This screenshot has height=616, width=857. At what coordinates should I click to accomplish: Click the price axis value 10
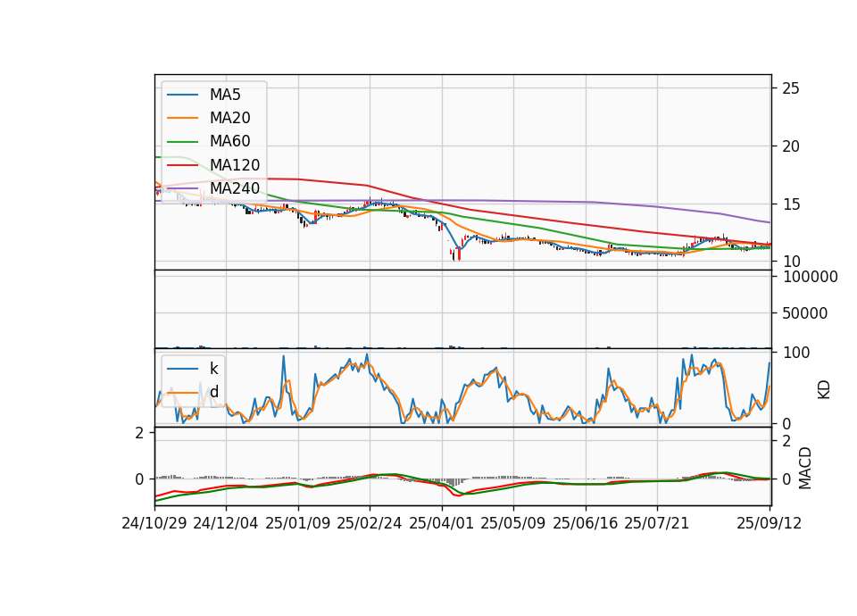pyautogui.click(x=790, y=262)
